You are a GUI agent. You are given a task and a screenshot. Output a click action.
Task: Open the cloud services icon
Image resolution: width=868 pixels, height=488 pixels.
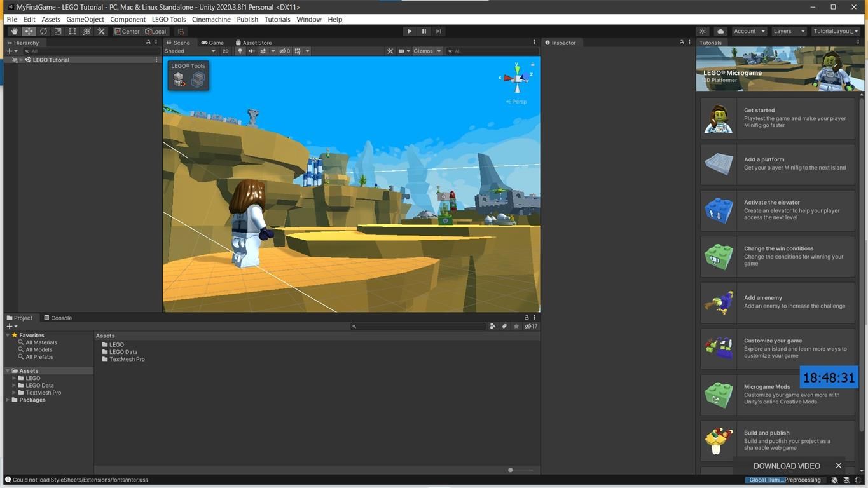pyautogui.click(x=720, y=31)
